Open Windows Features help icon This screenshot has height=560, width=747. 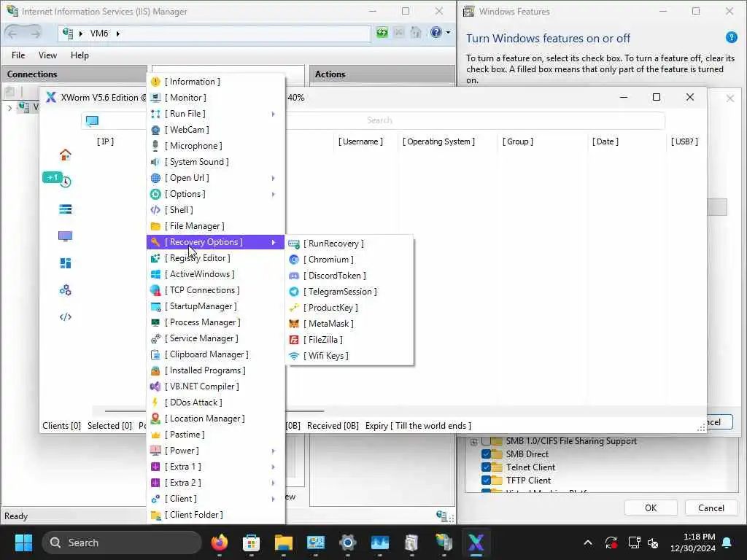click(x=731, y=38)
